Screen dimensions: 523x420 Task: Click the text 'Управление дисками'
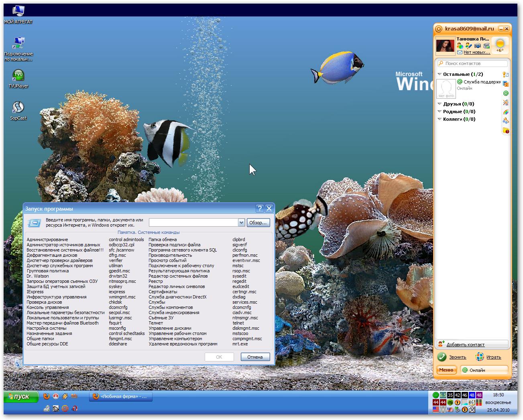[x=170, y=328]
